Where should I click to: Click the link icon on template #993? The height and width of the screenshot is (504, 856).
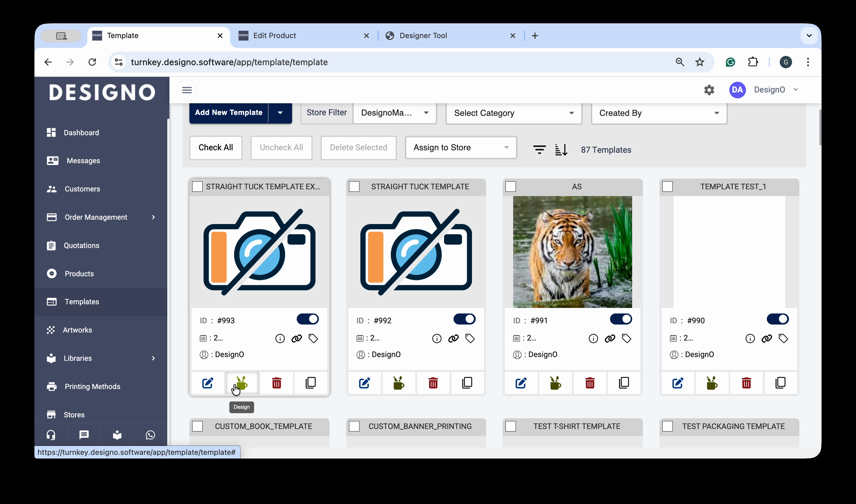[x=296, y=338]
